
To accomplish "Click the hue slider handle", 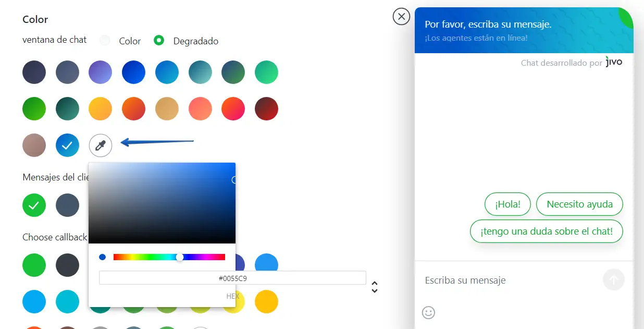I will click(180, 257).
